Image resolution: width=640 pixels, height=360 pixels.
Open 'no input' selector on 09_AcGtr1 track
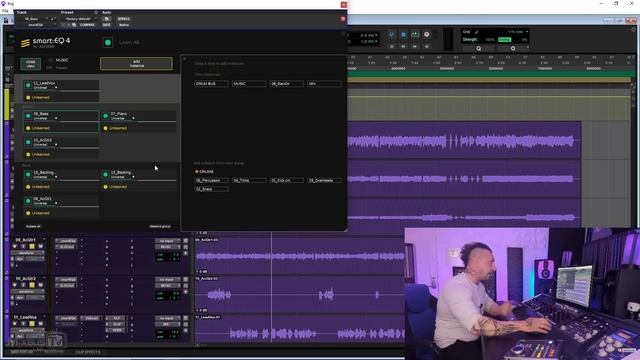pyautogui.click(x=167, y=241)
